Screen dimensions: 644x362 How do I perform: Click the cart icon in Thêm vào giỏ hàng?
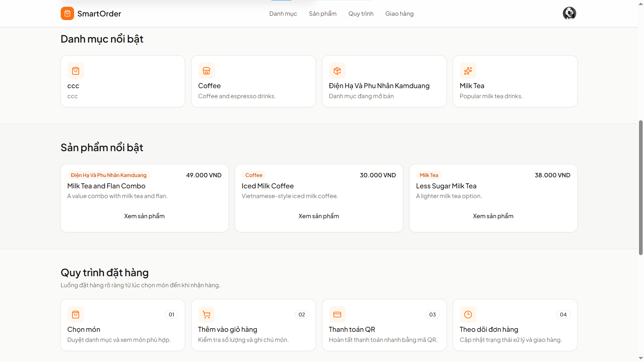tap(207, 314)
